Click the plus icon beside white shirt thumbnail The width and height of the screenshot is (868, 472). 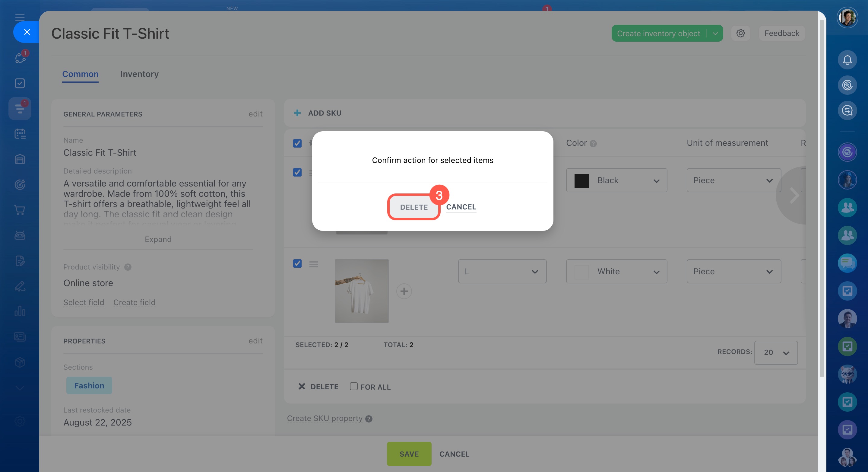404,291
